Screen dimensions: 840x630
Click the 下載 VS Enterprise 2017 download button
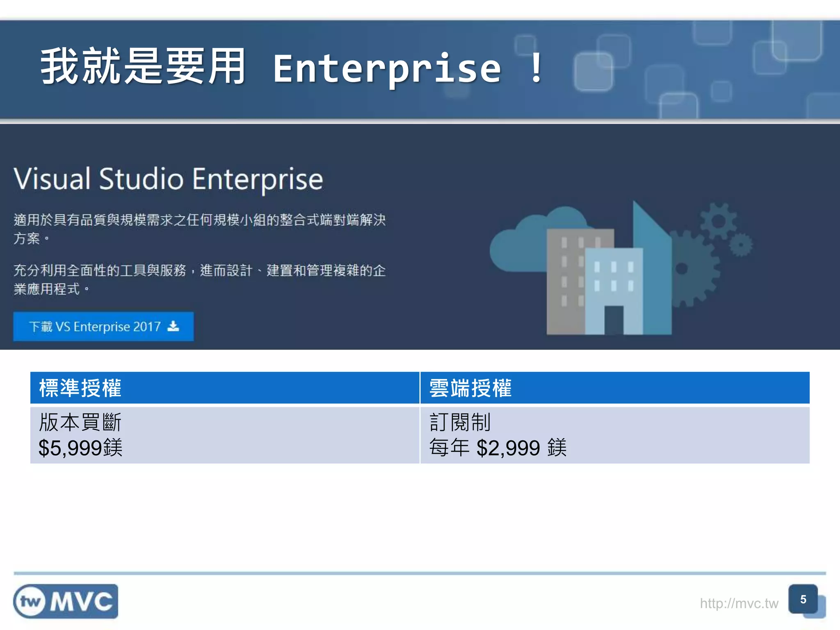coord(103,326)
